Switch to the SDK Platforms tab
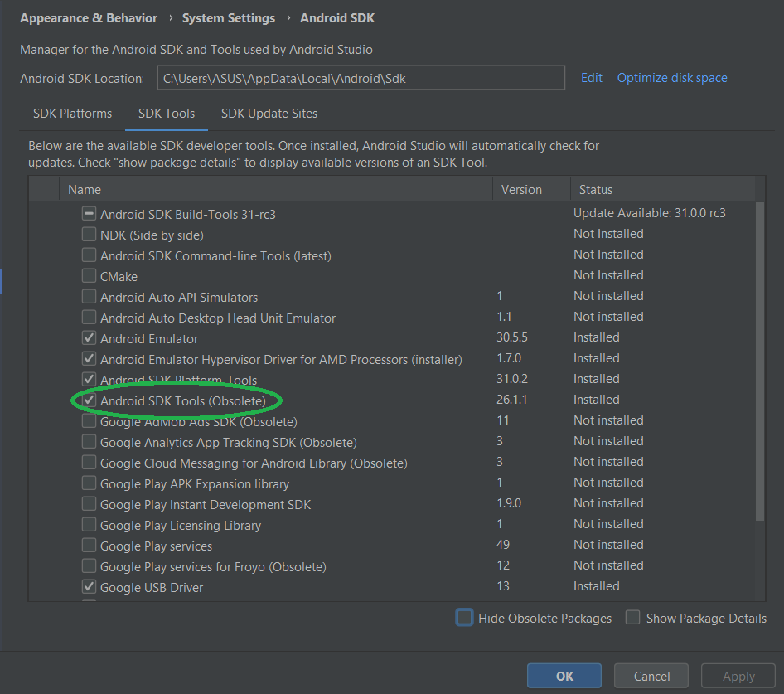This screenshot has height=694, width=784. 72,114
